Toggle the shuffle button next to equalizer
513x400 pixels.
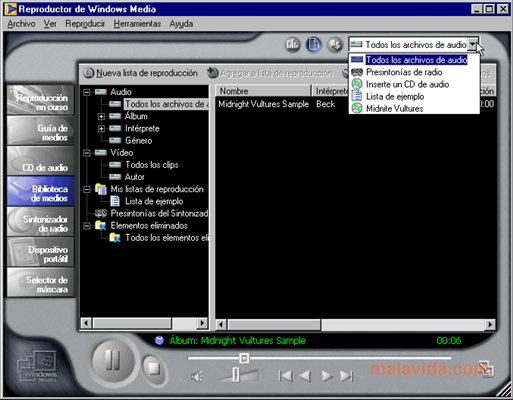coord(335,44)
